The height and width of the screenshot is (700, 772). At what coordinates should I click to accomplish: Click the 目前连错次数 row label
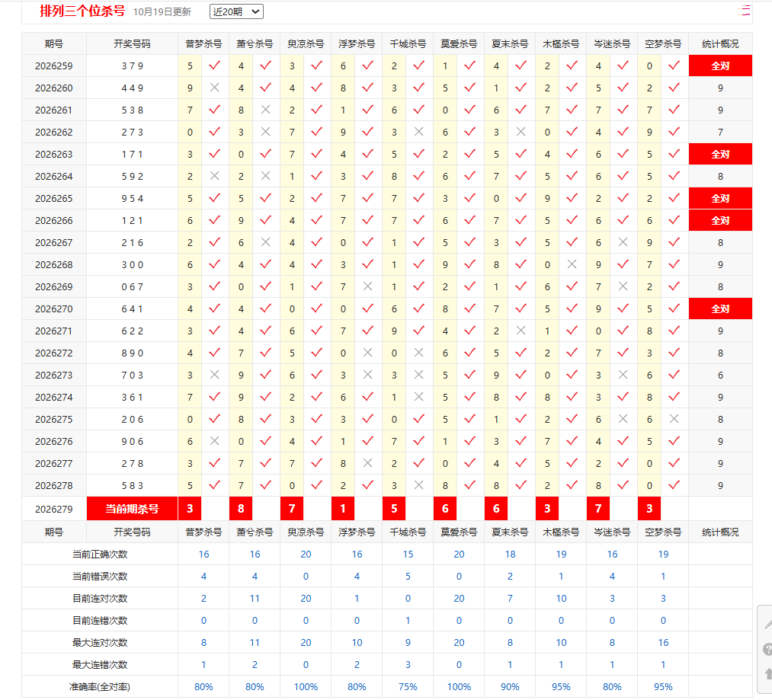pyautogui.click(x=100, y=621)
